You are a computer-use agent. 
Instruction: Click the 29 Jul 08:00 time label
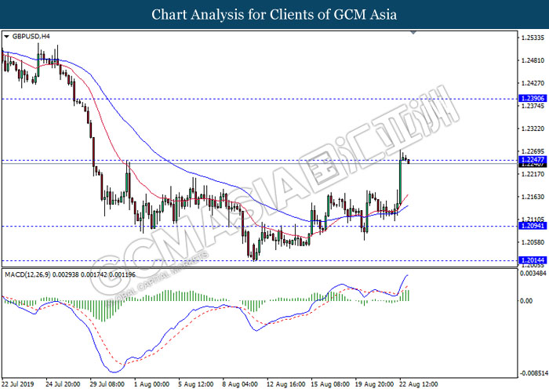(x=107, y=384)
